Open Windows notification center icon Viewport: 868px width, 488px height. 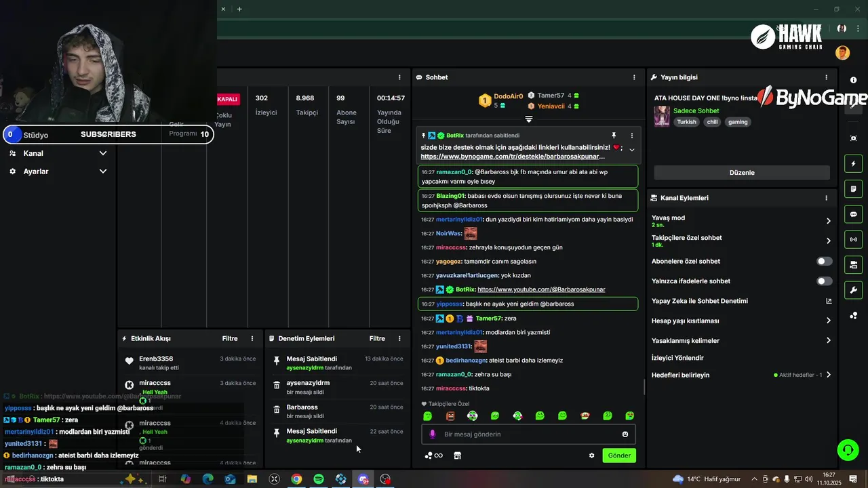coord(853,479)
